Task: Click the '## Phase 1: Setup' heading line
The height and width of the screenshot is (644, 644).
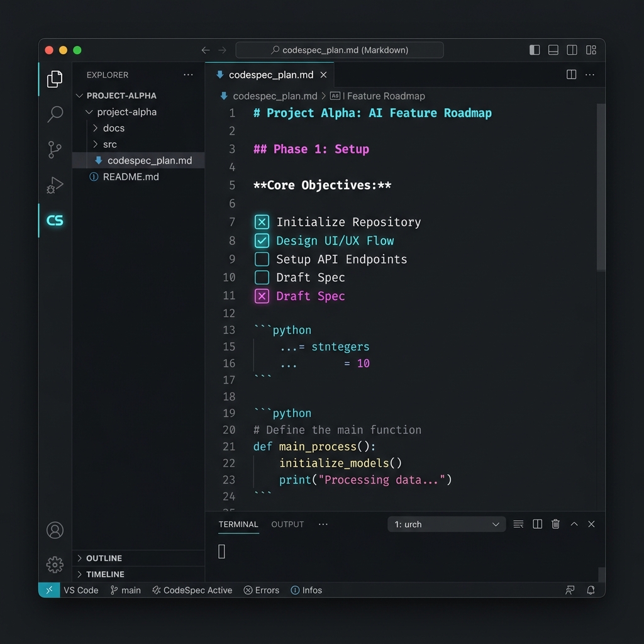Action: pyautogui.click(x=311, y=149)
